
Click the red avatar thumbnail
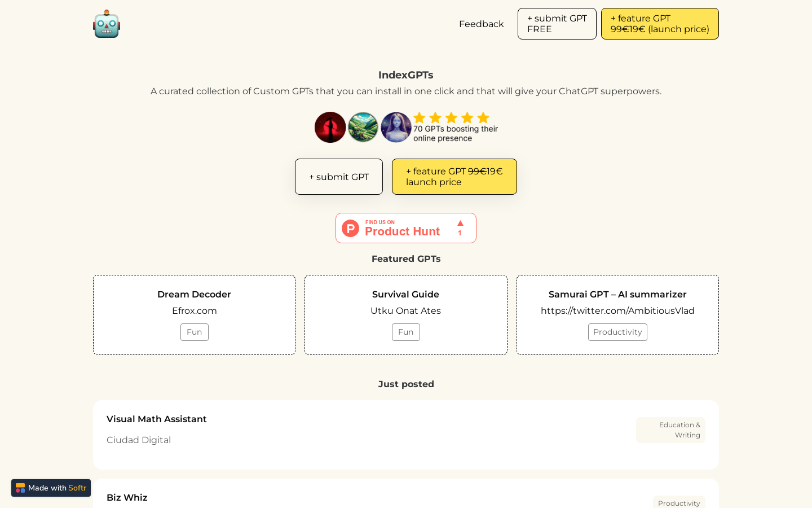[x=330, y=128]
